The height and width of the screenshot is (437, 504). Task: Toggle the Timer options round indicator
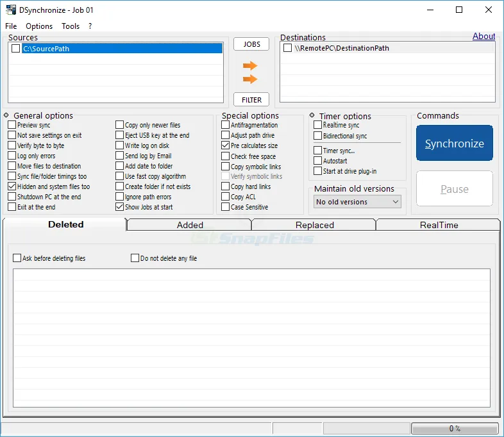tap(312, 115)
